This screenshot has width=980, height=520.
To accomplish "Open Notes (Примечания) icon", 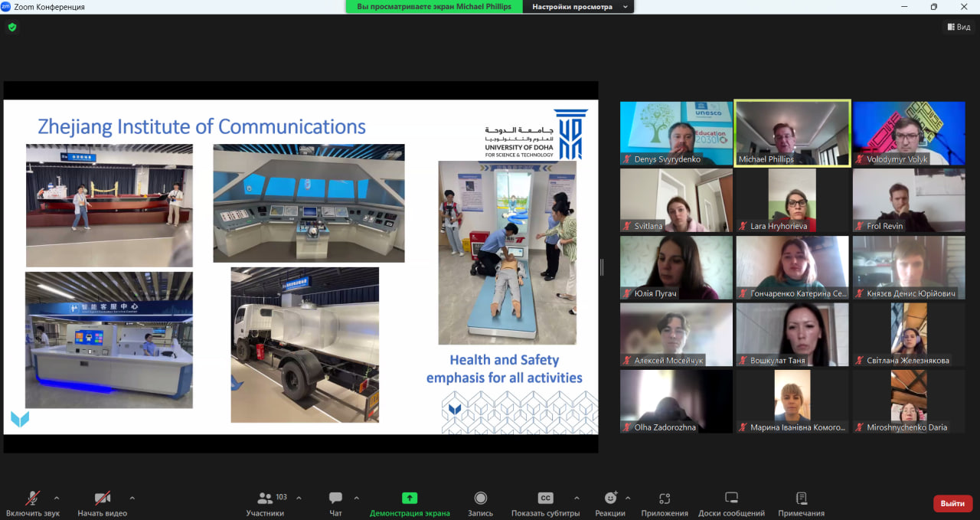I will click(801, 499).
